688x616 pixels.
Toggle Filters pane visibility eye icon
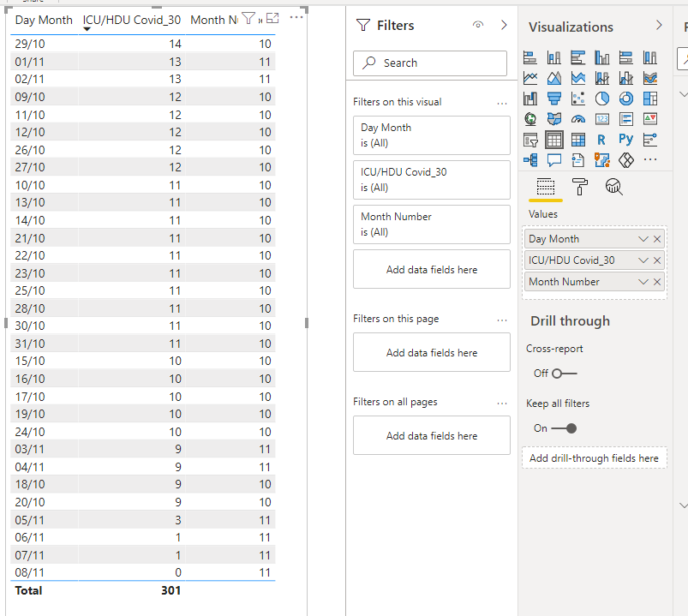tap(478, 25)
